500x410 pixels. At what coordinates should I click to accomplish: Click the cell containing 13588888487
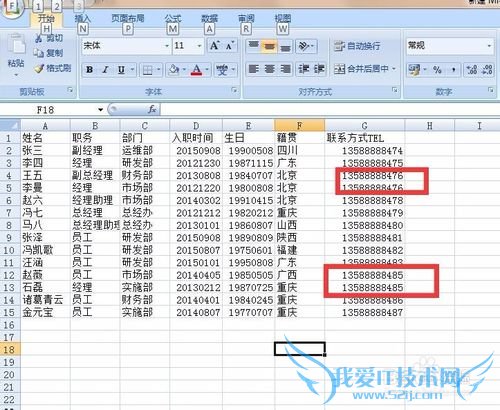click(365, 312)
